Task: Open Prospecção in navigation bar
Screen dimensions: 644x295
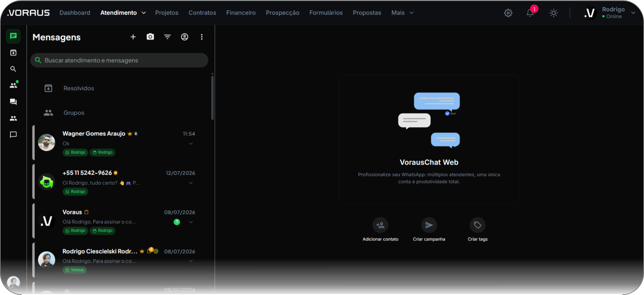Action: pyautogui.click(x=283, y=13)
